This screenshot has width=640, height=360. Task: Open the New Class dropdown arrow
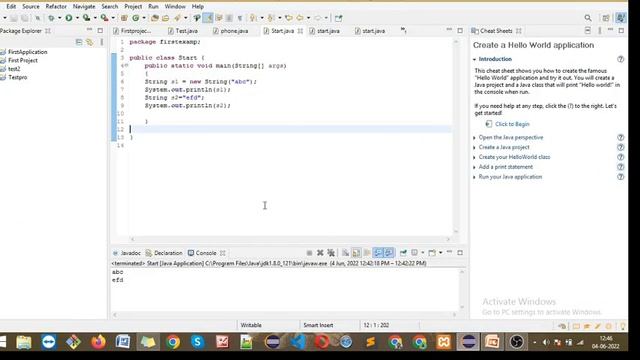point(144,18)
